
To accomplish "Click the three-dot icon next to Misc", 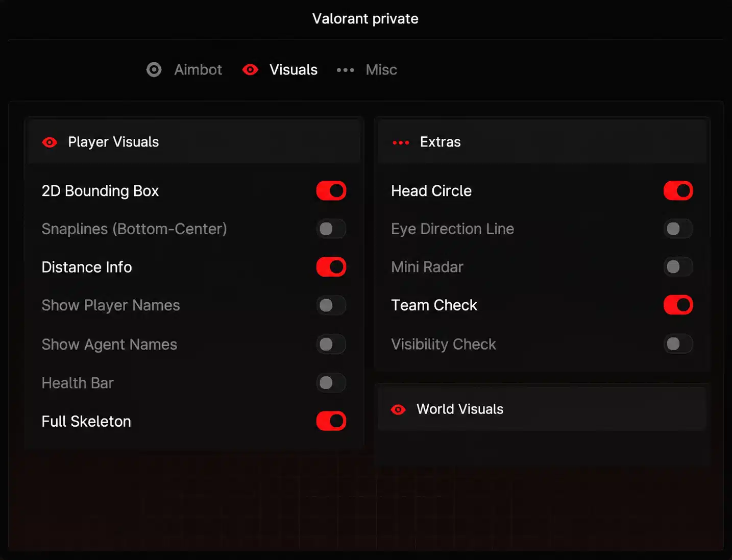I will point(346,70).
